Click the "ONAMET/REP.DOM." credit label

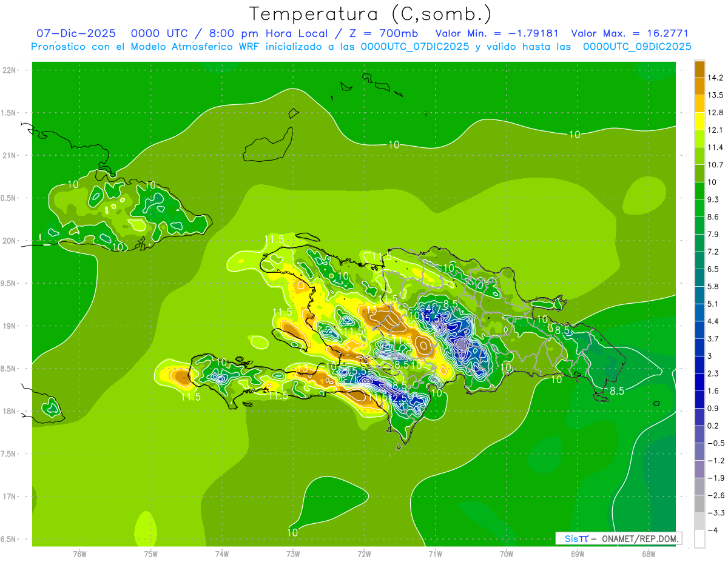coord(639,538)
